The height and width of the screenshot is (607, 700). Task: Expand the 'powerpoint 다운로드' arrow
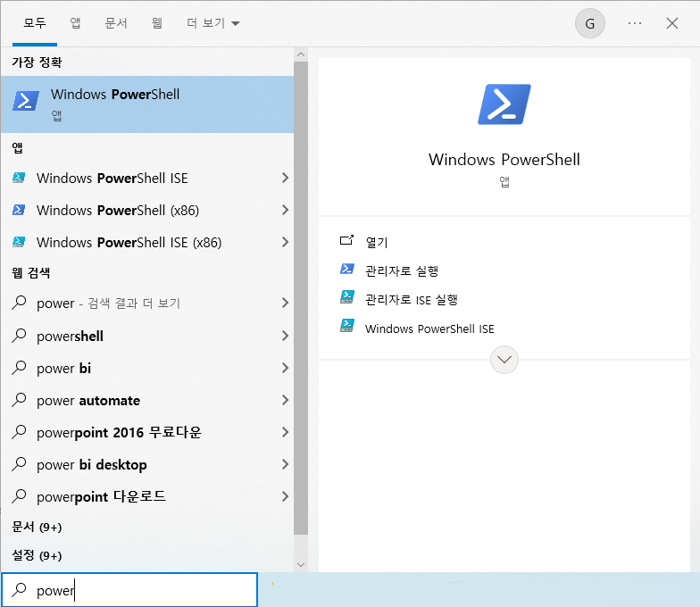point(285,496)
